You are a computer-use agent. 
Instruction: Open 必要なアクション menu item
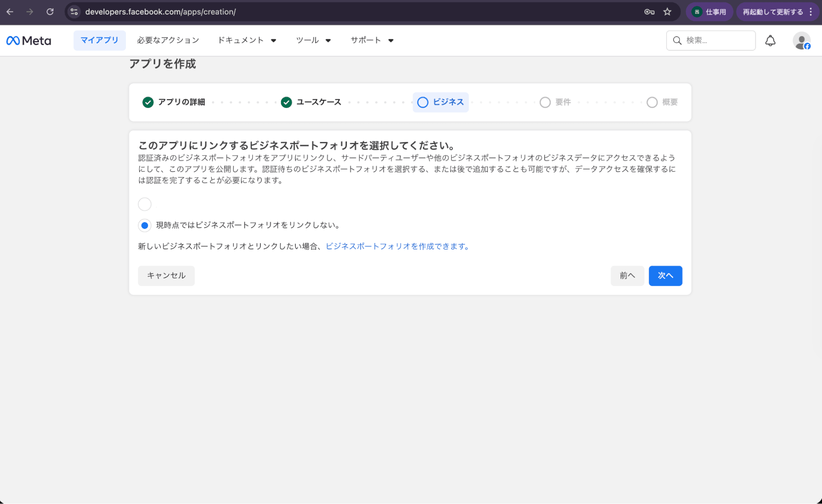click(168, 41)
